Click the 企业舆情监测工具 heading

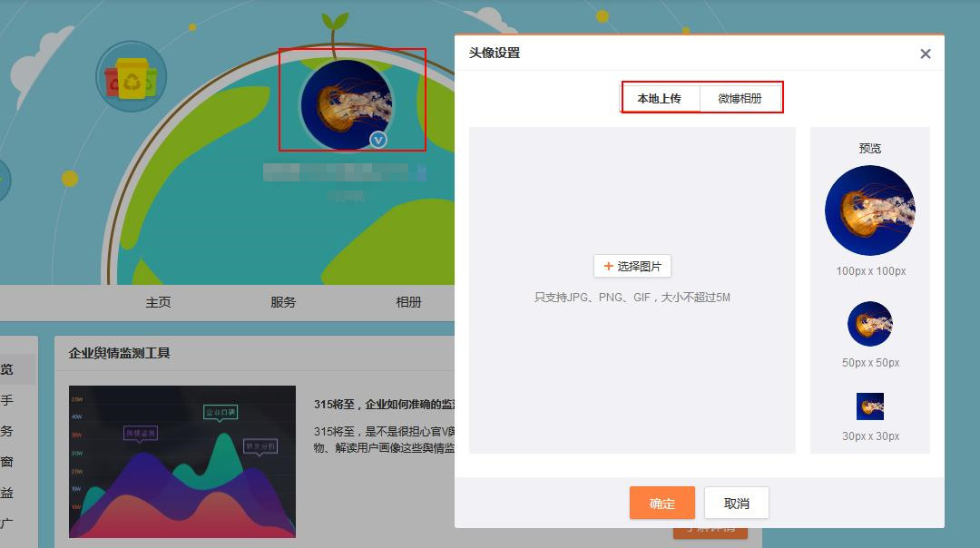point(120,353)
